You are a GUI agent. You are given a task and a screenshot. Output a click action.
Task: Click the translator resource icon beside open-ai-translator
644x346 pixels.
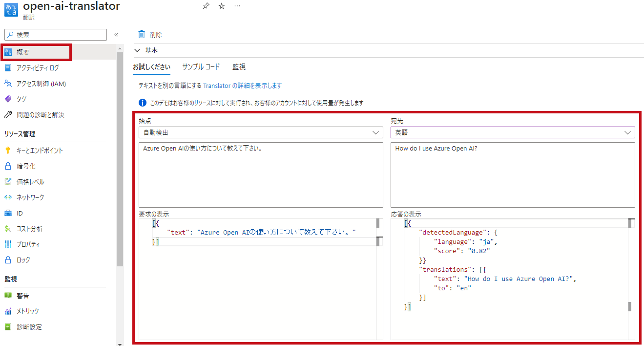[11, 10]
